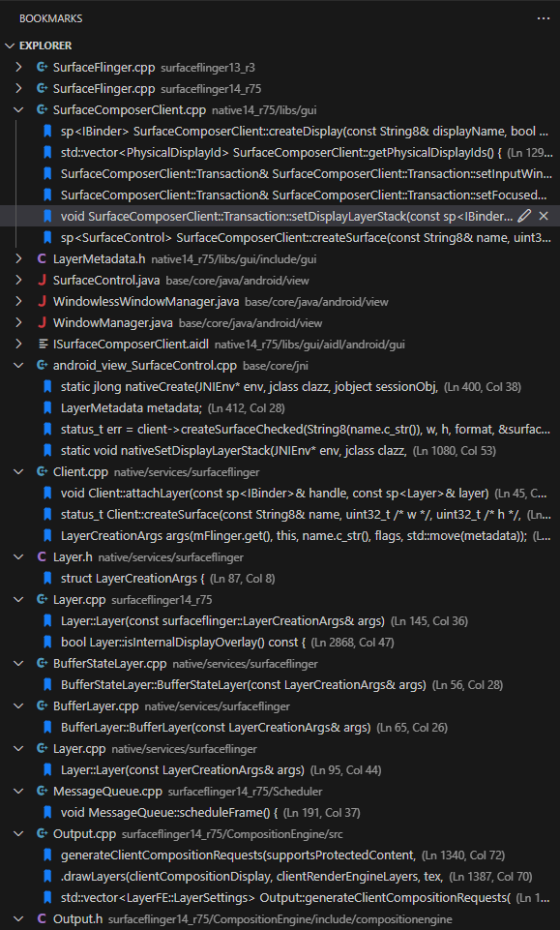This screenshot has height=930, width=560.
Task: Expand the WindowManager.java node
Action: [18, 322]
